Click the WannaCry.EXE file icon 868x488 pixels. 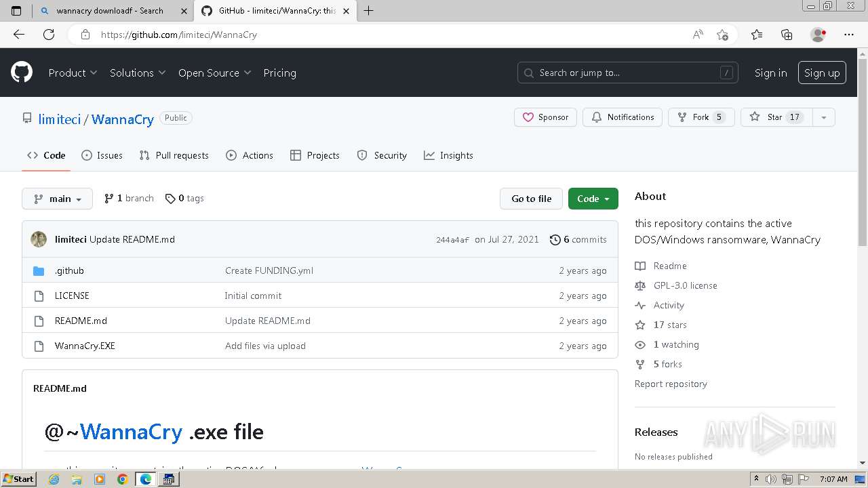[39, 346]
